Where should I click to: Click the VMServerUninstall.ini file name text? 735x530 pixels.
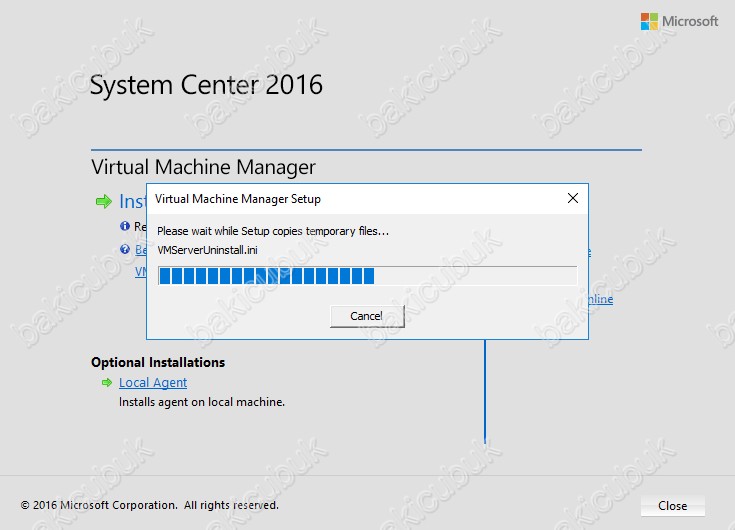[x=207, y=250]
